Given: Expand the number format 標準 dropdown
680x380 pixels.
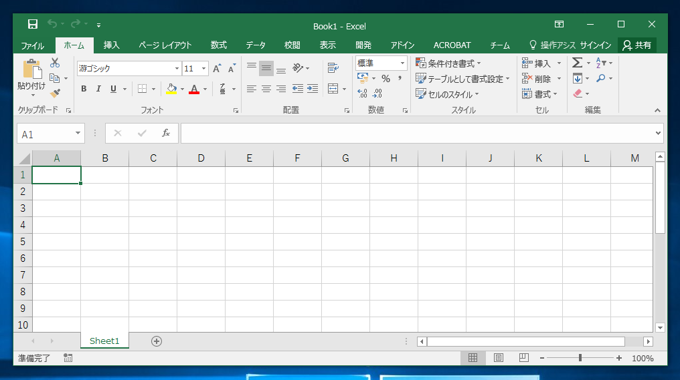Looking at the screenshot, I should click(x=402, y=63).
